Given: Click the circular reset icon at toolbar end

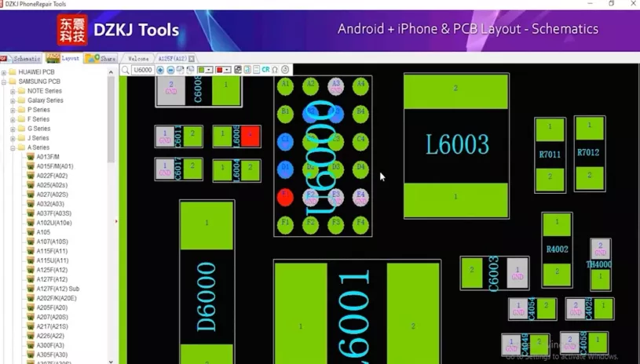Looking at the screenshot, I should click(x=285, y=70).
